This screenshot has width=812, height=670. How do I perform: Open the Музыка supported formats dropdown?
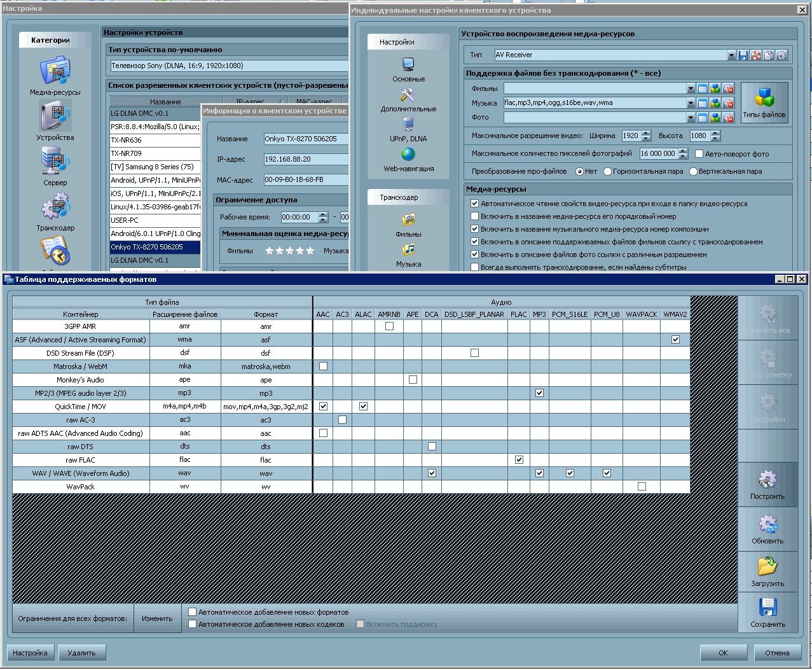pos(691,103)
